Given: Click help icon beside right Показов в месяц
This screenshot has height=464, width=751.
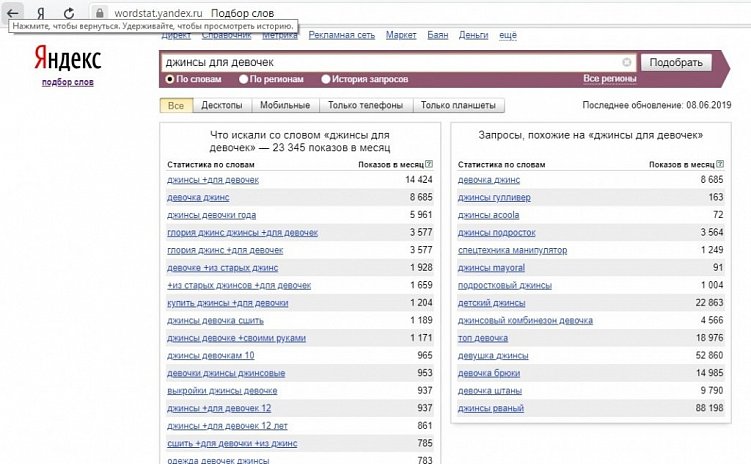Looking at the screenshot, I should click(720, 164).
